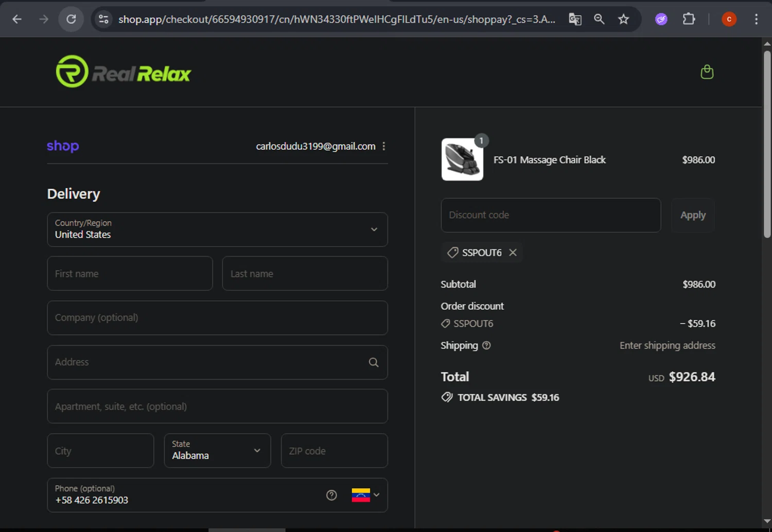
Task: Open Chrome three-dot menu
Action: point(756,20)
